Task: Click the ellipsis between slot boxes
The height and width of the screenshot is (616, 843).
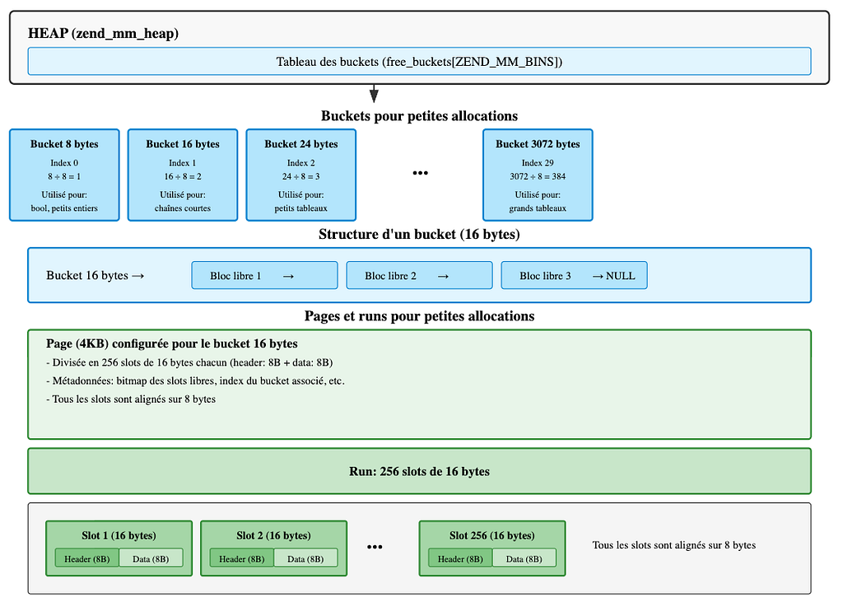Action: [x=375, y=547]
